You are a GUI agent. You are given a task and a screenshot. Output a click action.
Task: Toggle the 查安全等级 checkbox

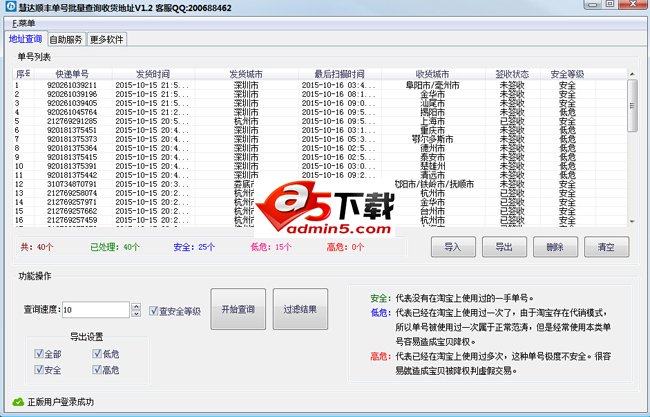coord(153,310)
